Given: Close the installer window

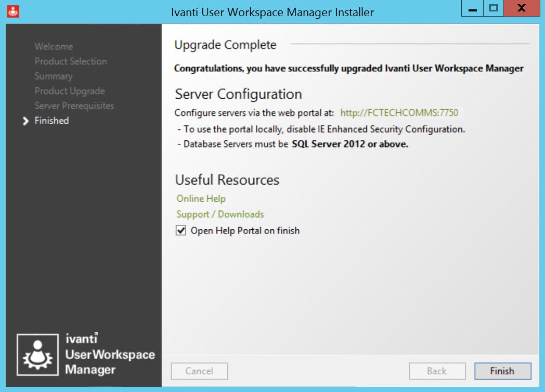Looking at the screenshot, I should pos(522,9).
